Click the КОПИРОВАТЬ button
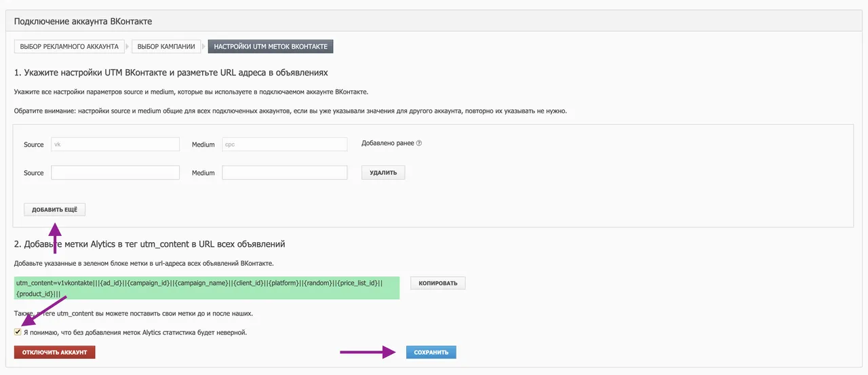 tap(437, 283)
